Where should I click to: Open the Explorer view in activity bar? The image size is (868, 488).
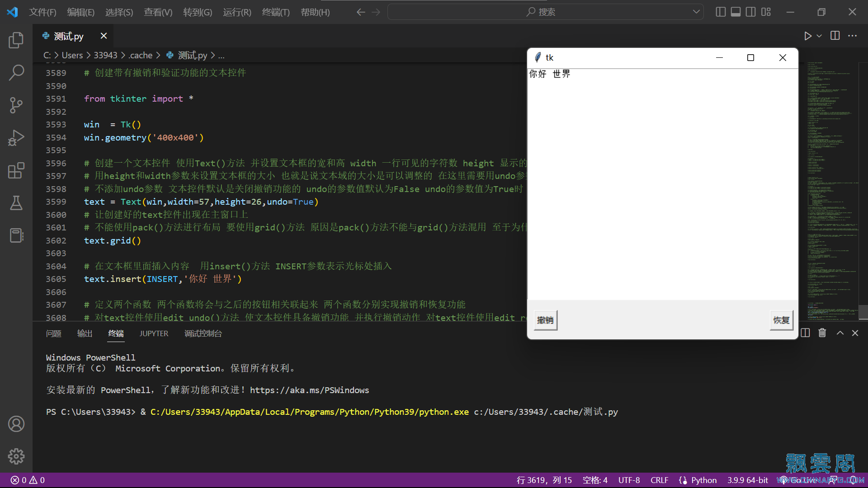[16, 40]
